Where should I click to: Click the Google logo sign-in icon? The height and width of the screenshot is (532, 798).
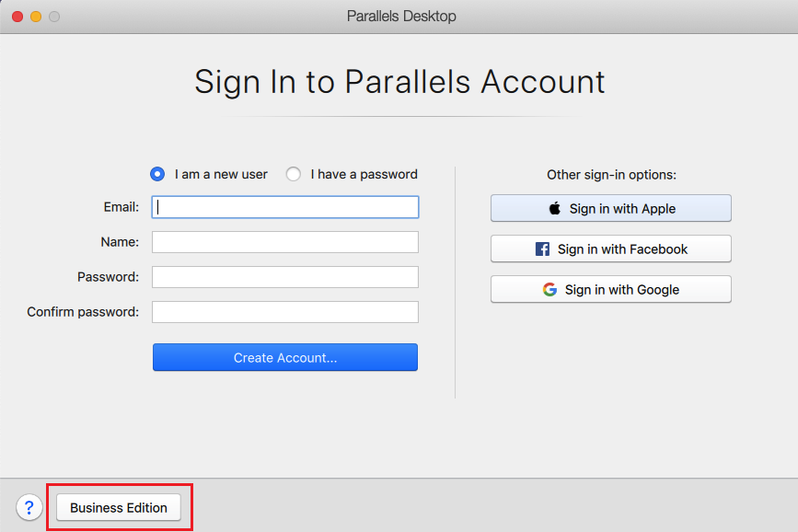(x=549, y=290)
